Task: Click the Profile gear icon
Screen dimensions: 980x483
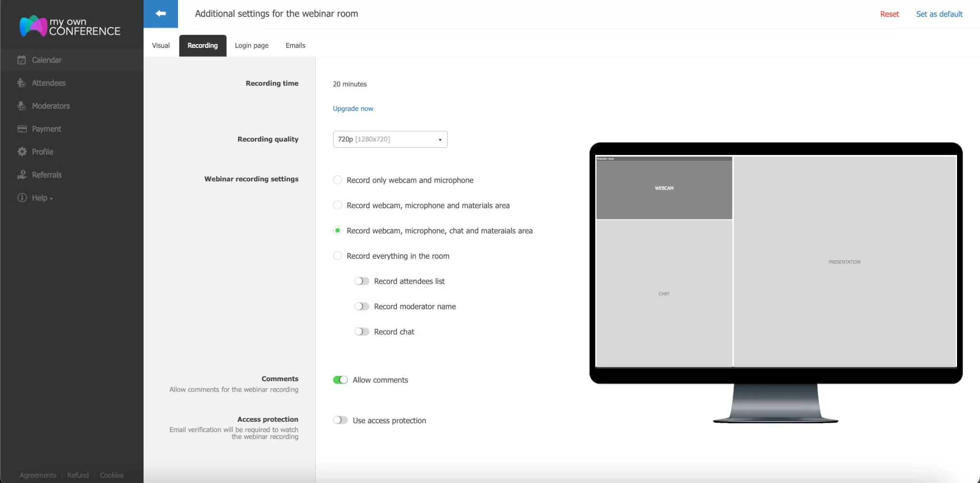Action: [22, 152]
